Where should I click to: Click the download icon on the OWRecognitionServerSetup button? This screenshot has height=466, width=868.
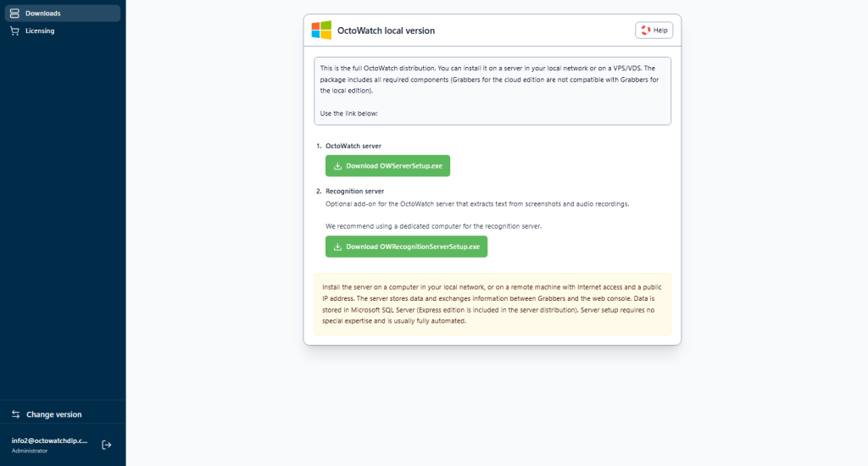click(337, 247)
